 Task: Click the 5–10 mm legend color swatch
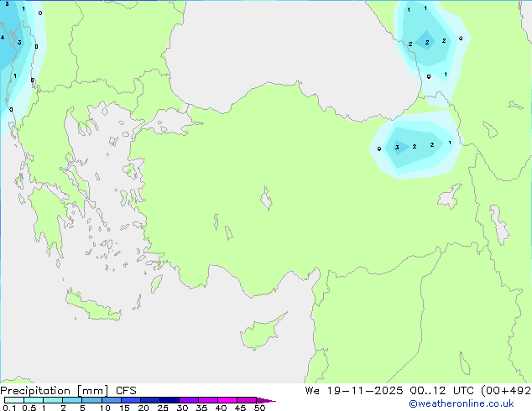click(x=91, y=400)
